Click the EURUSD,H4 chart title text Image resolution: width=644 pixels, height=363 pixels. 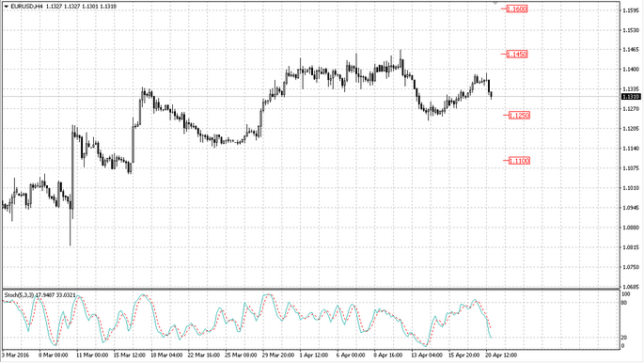[x=26, y=7]
